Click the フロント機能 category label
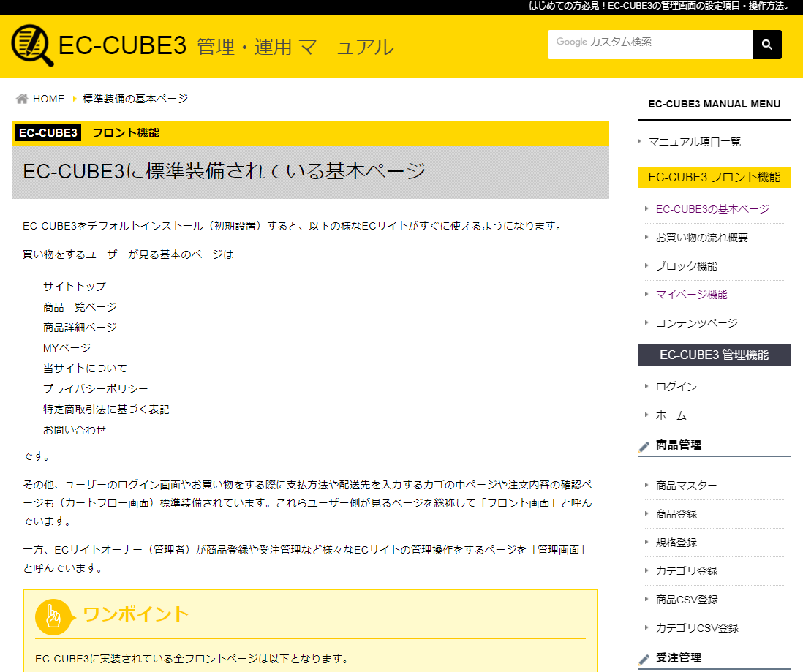 click(126, 132)
